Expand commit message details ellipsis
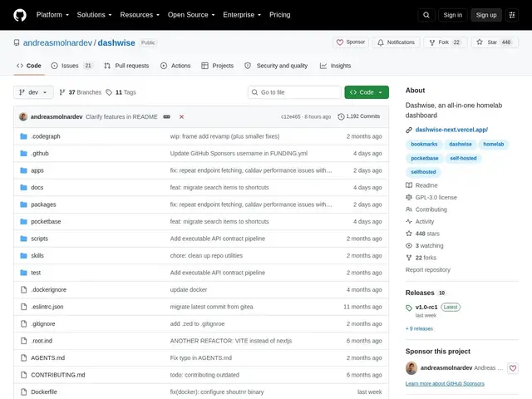The height and width of the screenshot is (399, 532). pyautogui.click(x=166, y=116)
